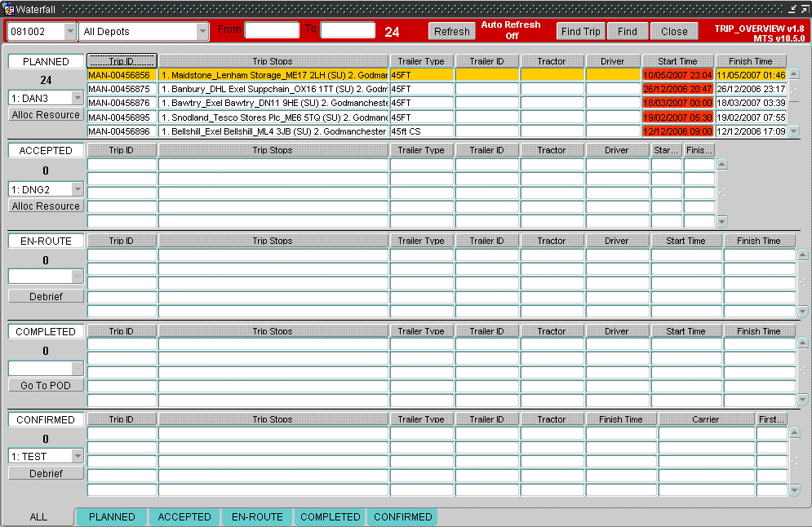Select trip MAN-00456856
This screenshot has height=527, width=812.
tap(122, 75)
